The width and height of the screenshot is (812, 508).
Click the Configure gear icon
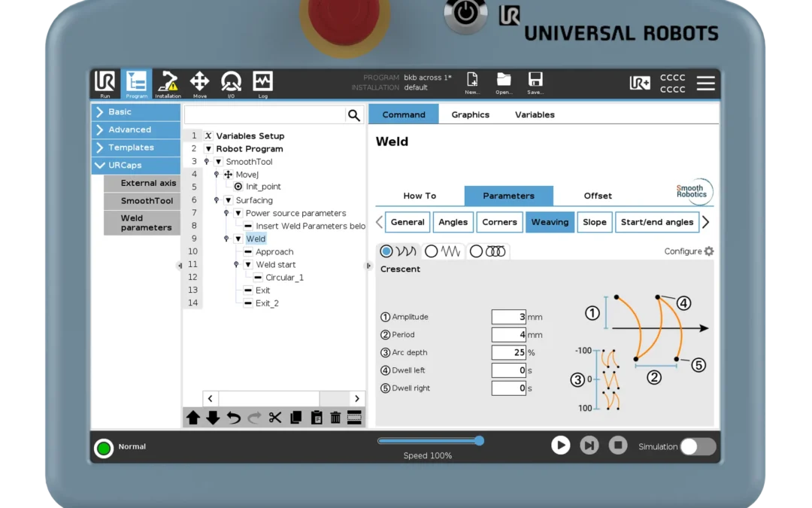click(709, 251)
